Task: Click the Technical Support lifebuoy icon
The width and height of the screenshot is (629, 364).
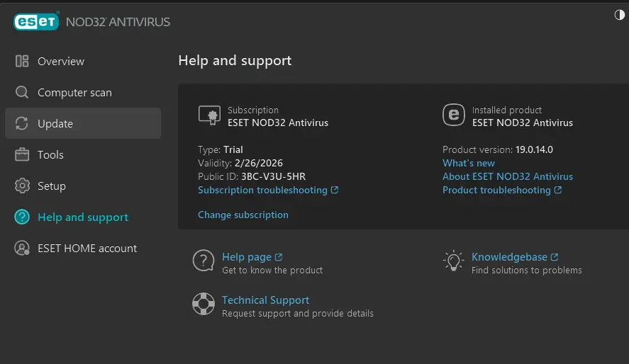Action: [204, 304]
